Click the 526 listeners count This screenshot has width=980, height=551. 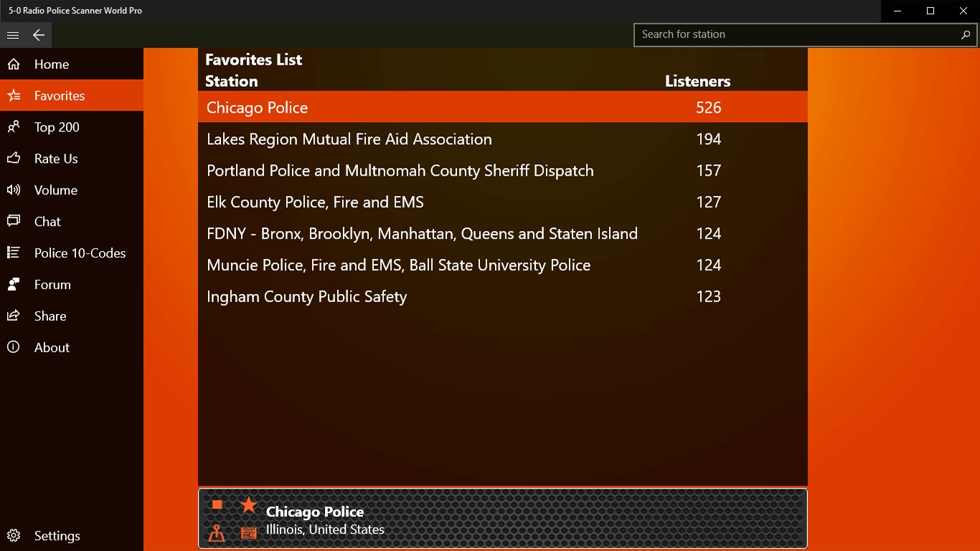(x=709, y=108)
